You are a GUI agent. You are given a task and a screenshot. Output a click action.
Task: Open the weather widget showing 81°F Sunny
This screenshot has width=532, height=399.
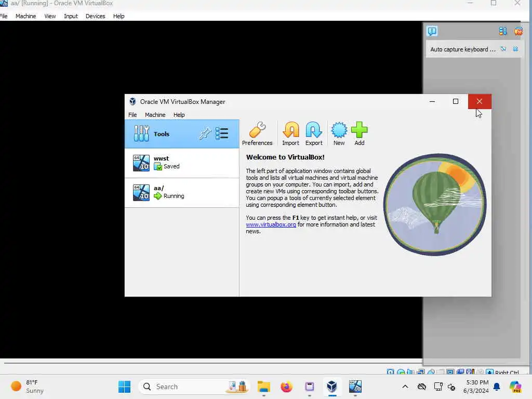[27, 387]
